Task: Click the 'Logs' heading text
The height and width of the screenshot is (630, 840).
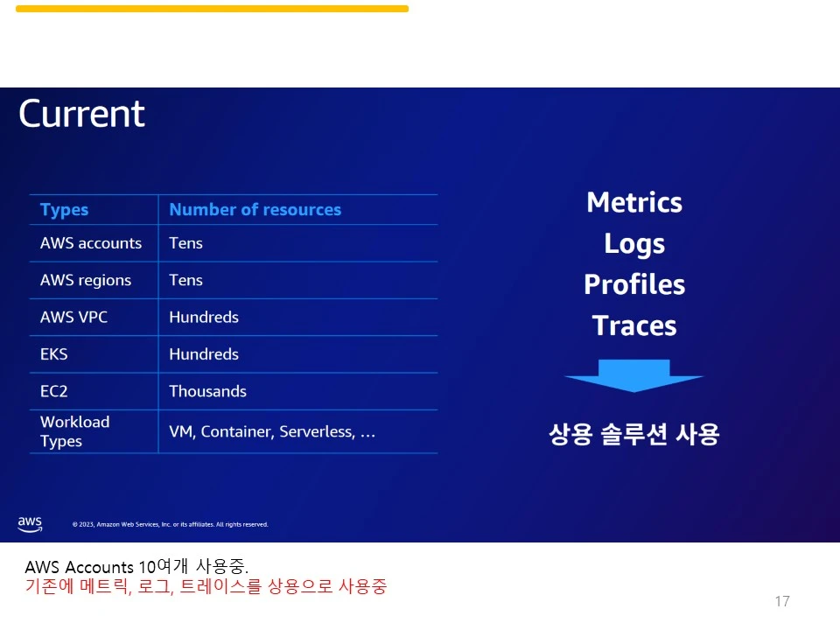Action: pyautogui.click(x=634, y=244)
